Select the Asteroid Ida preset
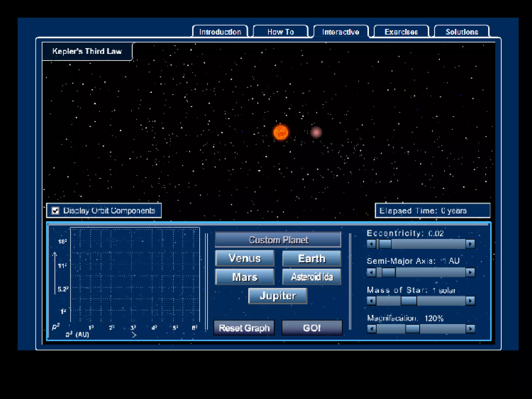The width and height of the screenshot is (532, 399). [311, 277]
